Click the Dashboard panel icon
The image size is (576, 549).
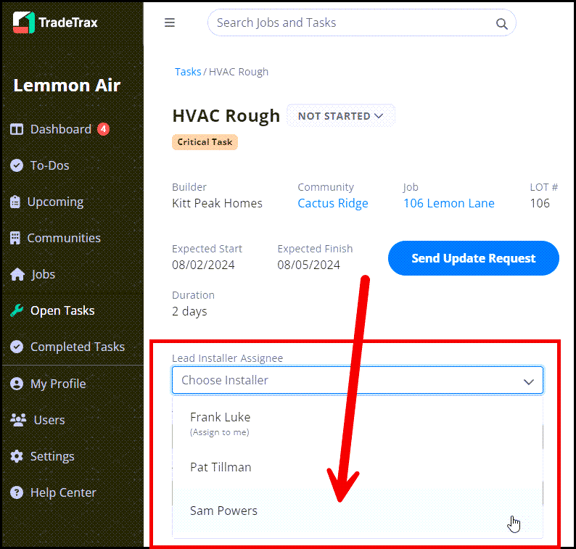coord(17,129)
